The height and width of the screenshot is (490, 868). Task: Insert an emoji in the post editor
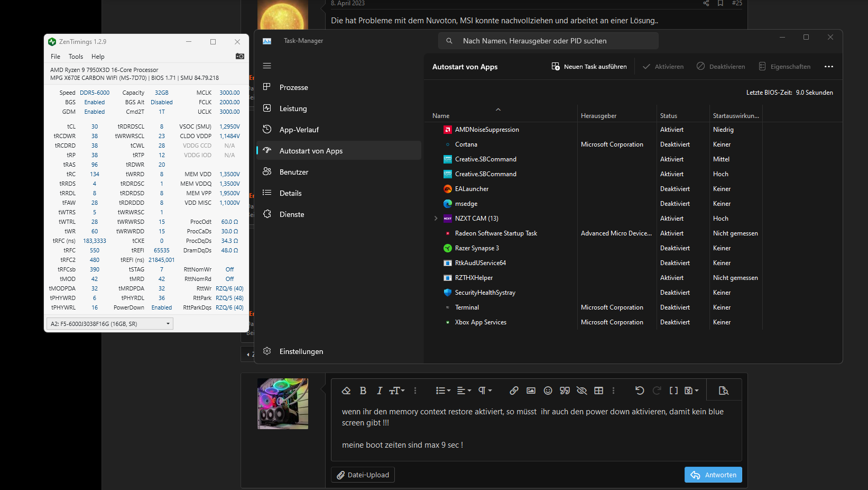pyautogui.click(x=548, y=390)
